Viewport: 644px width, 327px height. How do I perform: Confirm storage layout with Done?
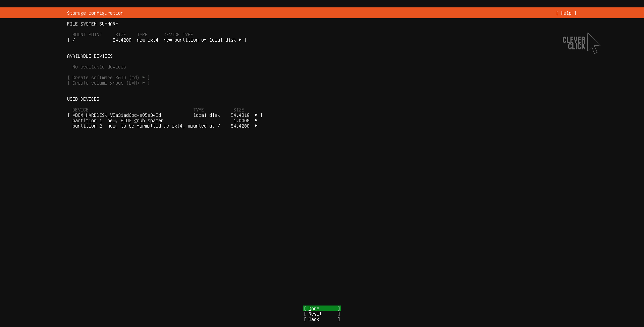coord(322,309)
